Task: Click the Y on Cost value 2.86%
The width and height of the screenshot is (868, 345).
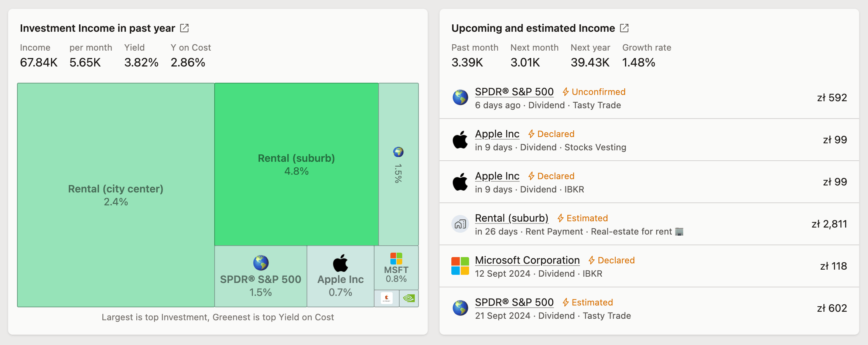Action: click(x=188, y=62)
